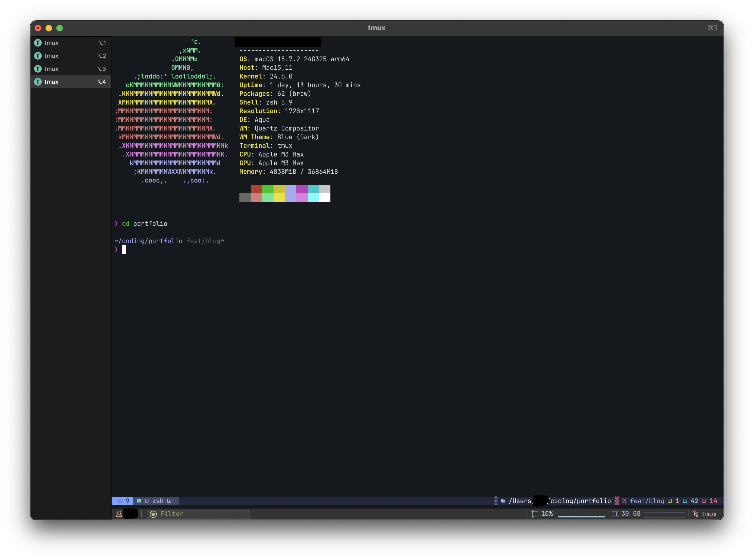Click the 'Uptime: 1 day, 13 hours' line
754x560 pixels.
tap(300, 85)
